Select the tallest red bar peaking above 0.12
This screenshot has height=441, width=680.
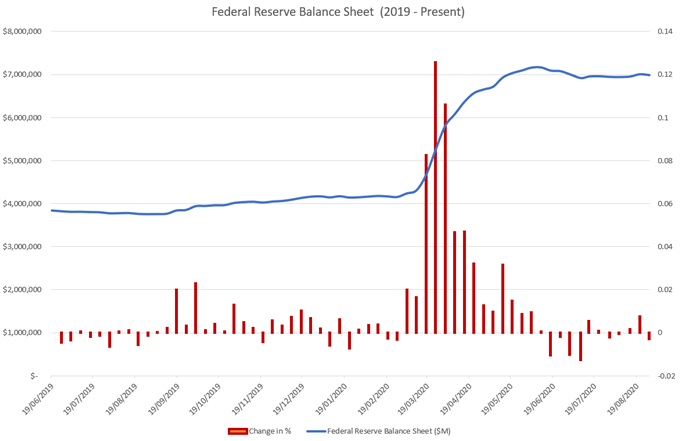[x=435, y=197]
